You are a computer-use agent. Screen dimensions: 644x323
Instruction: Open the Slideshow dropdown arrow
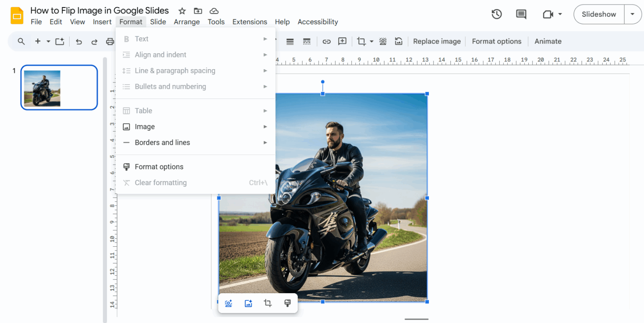coord(633,14)
